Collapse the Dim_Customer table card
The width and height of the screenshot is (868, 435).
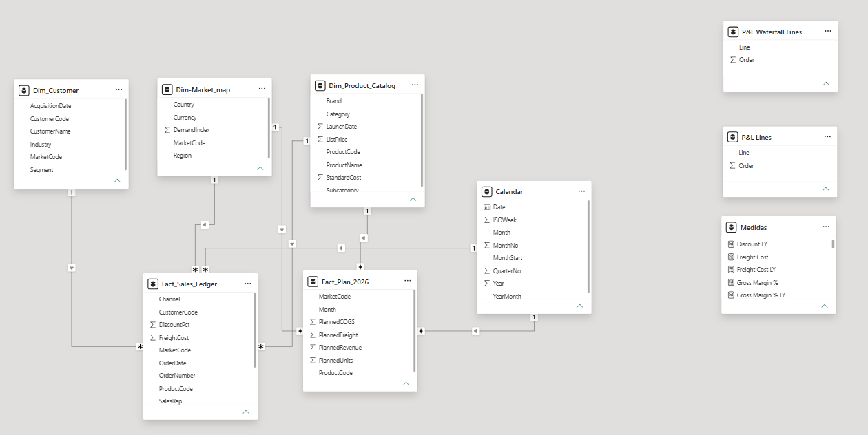(x=117, y=180)
